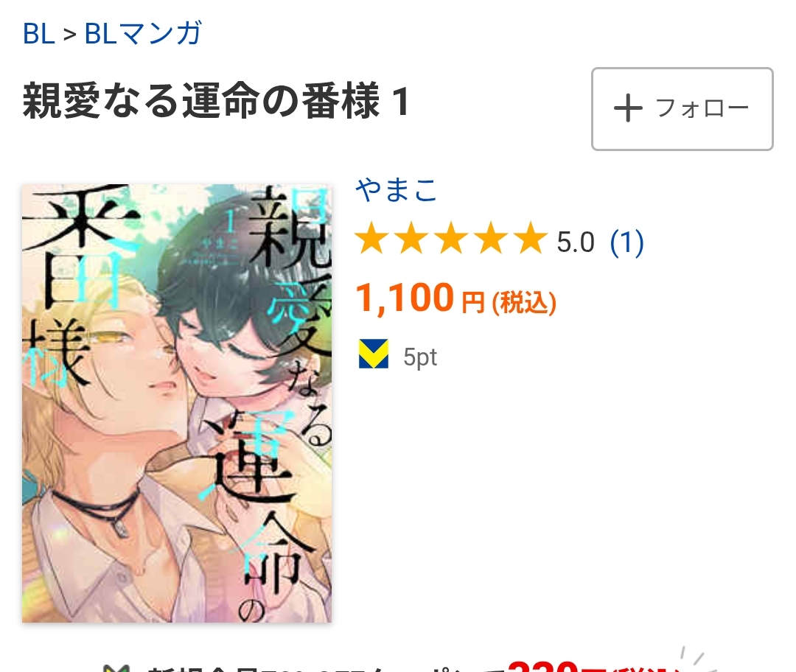
Task: Click the 1,100円 tax-included price
Action: click(x=456, y=298)
